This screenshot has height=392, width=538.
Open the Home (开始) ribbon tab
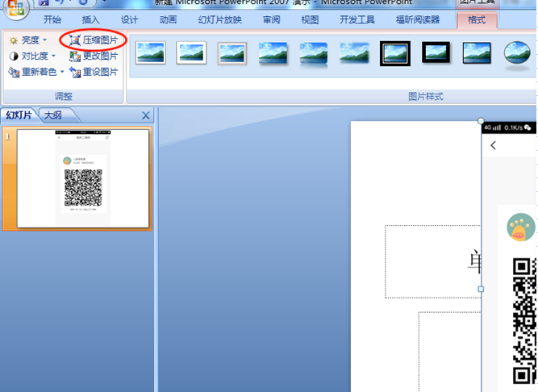coord(52,20)
